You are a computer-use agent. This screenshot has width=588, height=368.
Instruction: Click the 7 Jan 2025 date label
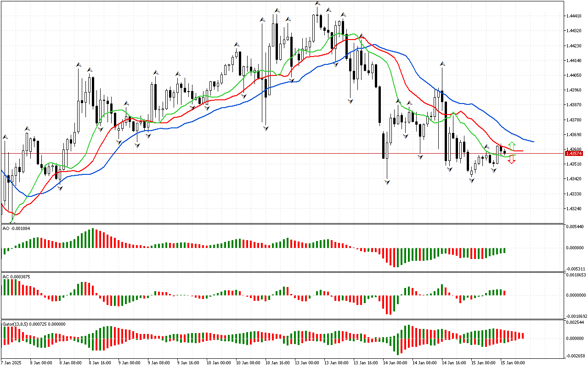(11, 362)
